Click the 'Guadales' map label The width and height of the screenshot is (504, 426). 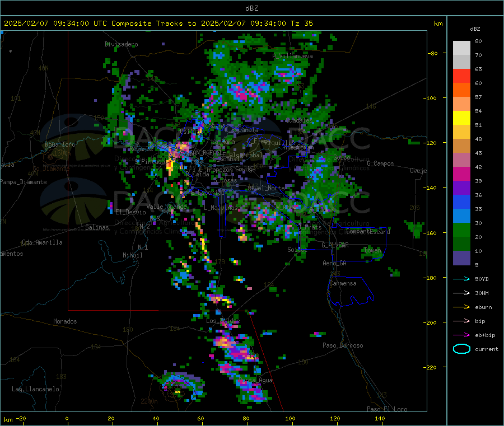point(299,120)
